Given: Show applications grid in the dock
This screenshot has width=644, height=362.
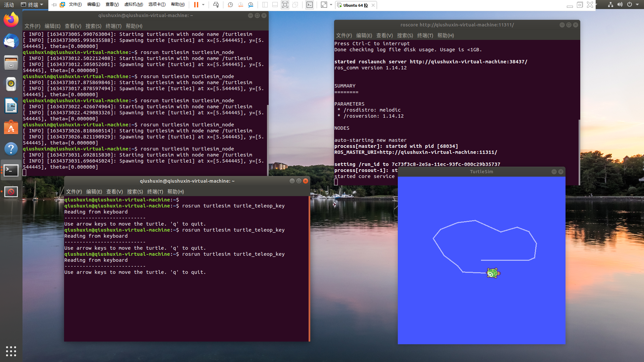Looking at the screenshot, I should (11, 351).
